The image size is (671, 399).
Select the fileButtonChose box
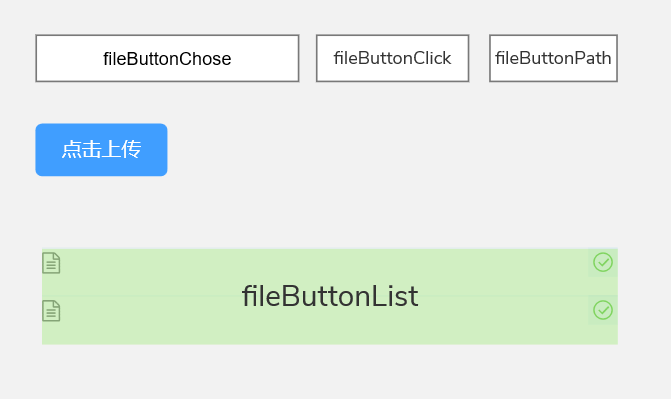coord(167,58)
